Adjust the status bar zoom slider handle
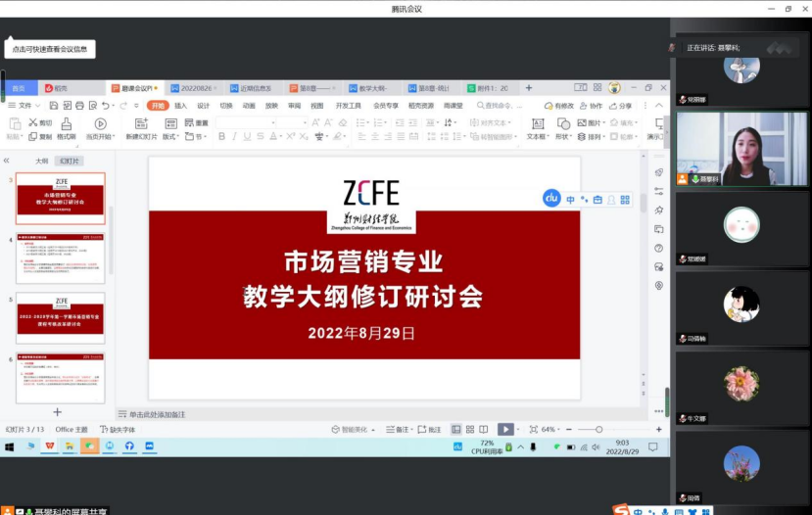 coord(598,430)
